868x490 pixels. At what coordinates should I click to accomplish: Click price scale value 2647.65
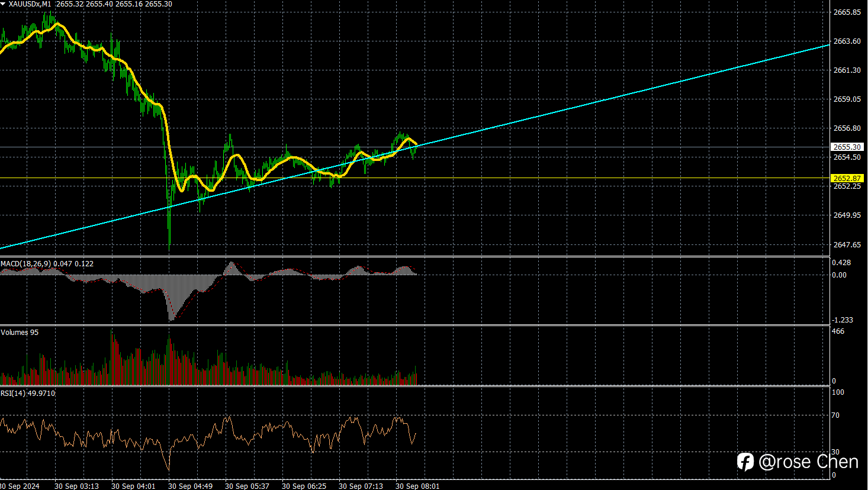pyautogui.click(x=847, y=244)
